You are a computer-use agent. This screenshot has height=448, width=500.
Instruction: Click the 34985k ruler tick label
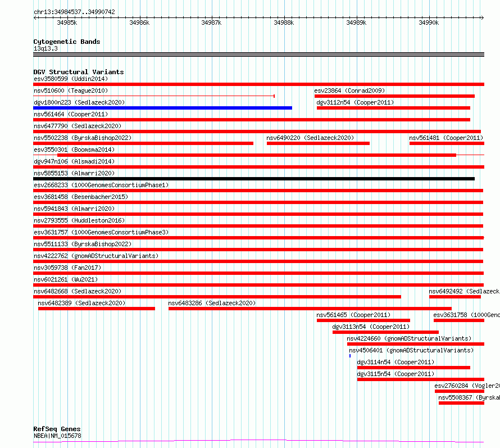point(67,22)
